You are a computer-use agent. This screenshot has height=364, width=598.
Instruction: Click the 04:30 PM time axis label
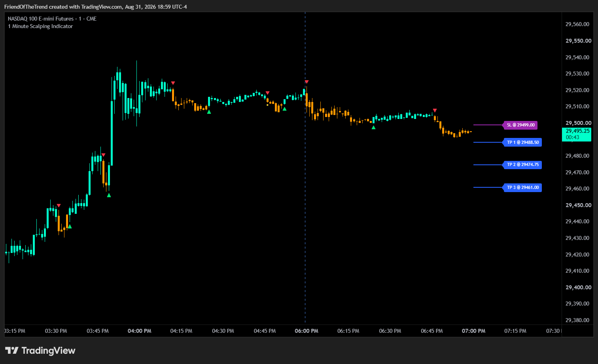click(223, 331)
